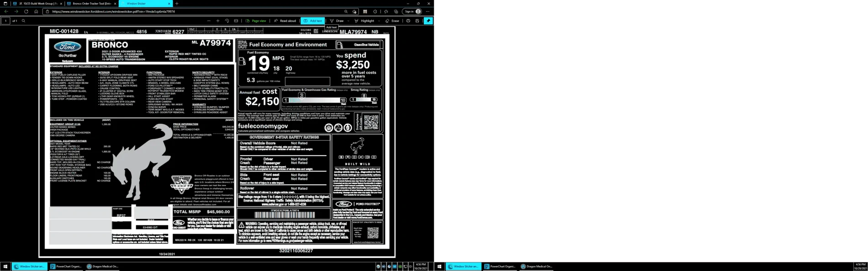The height and width of the screenshot is (271, 868).
Task: Expand the Highlight color options arrow
Action: (379, 21)
